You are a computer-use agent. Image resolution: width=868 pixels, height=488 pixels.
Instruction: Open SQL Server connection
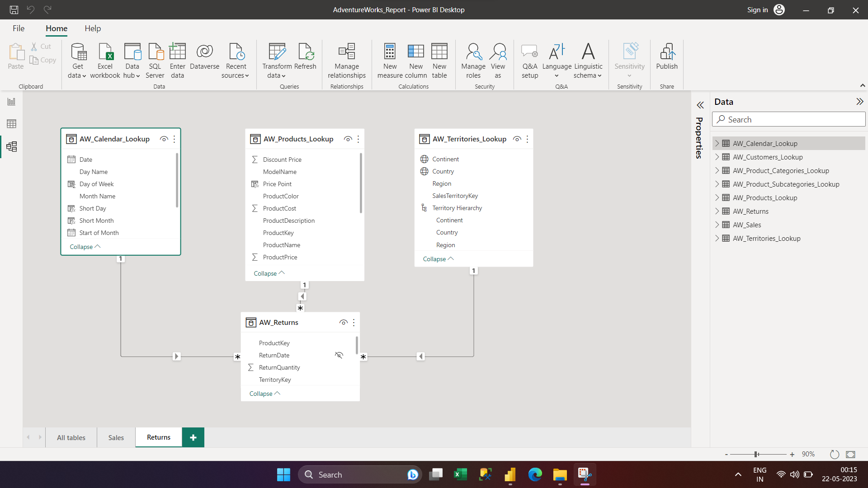[155, 61]
